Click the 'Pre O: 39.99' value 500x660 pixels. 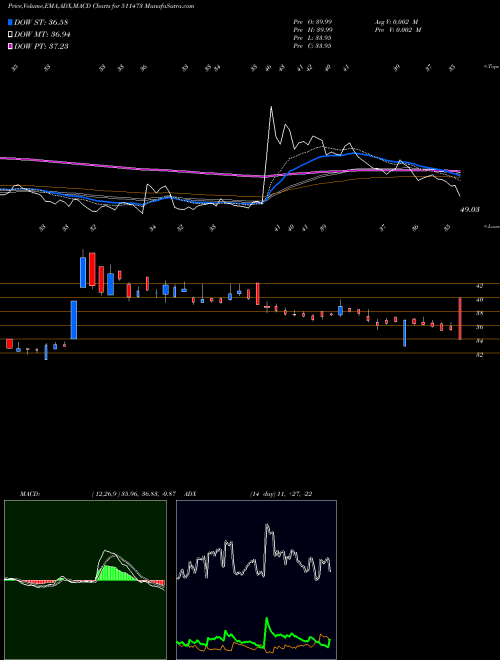313,22
